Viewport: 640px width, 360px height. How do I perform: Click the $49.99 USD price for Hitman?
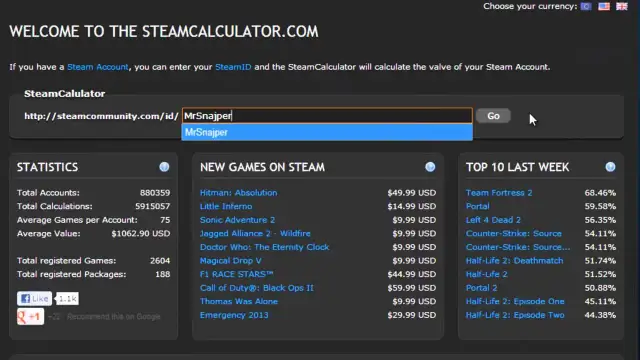point(411,193)
